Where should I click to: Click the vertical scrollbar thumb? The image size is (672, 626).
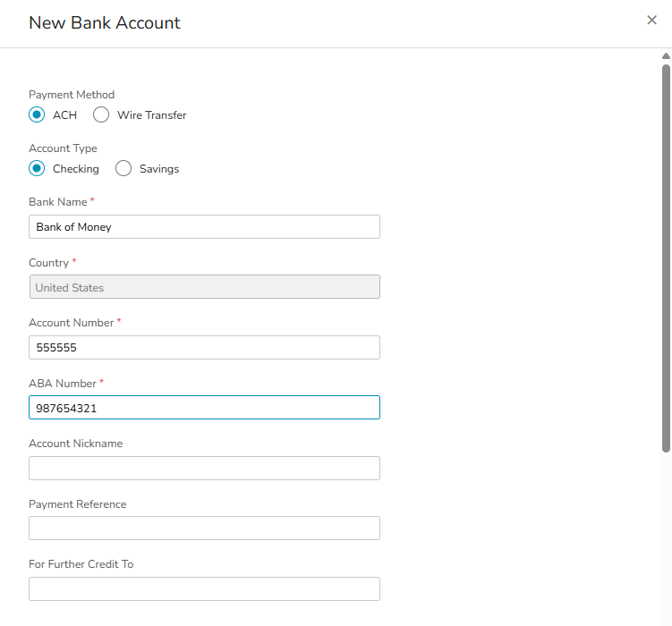pos(666,258)
